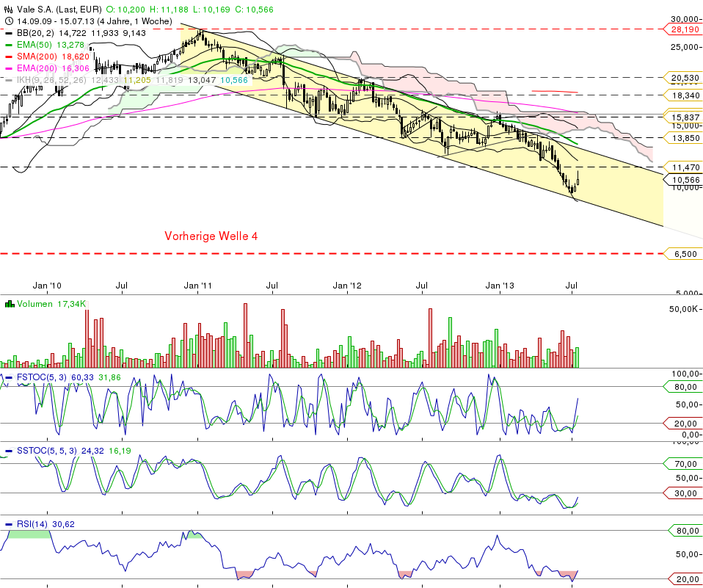Click the magenta EMA(200) legend marker

[9, 68]
